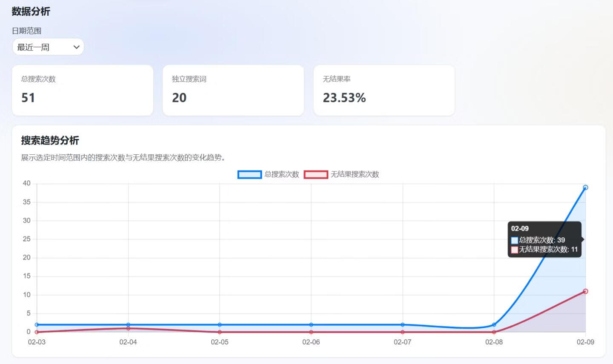Click the blue data point at 02-07

403,324
